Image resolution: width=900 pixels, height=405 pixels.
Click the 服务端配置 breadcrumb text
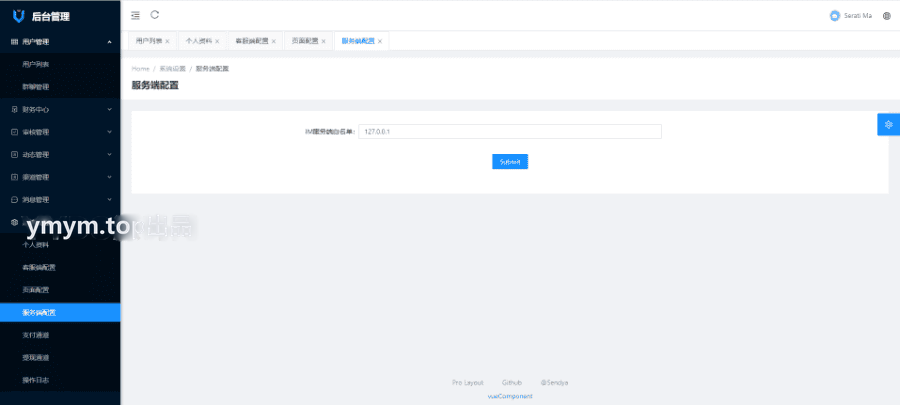212,69
